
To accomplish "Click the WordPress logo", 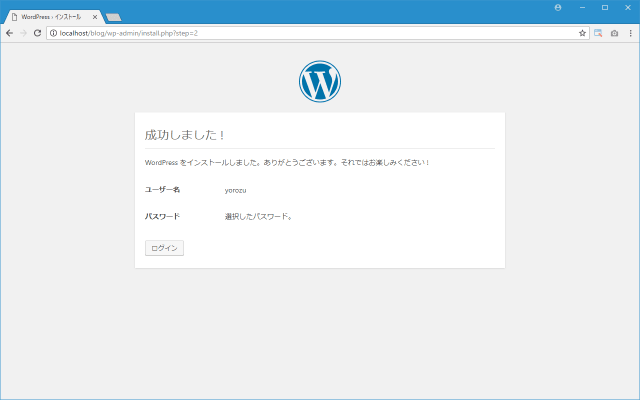I will click(320, 81).
